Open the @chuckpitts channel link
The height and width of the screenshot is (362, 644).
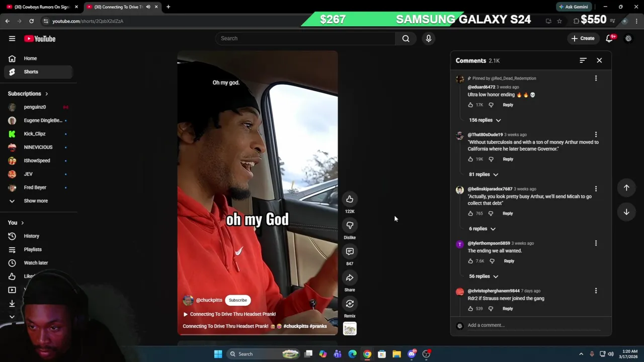click(209, 300)
